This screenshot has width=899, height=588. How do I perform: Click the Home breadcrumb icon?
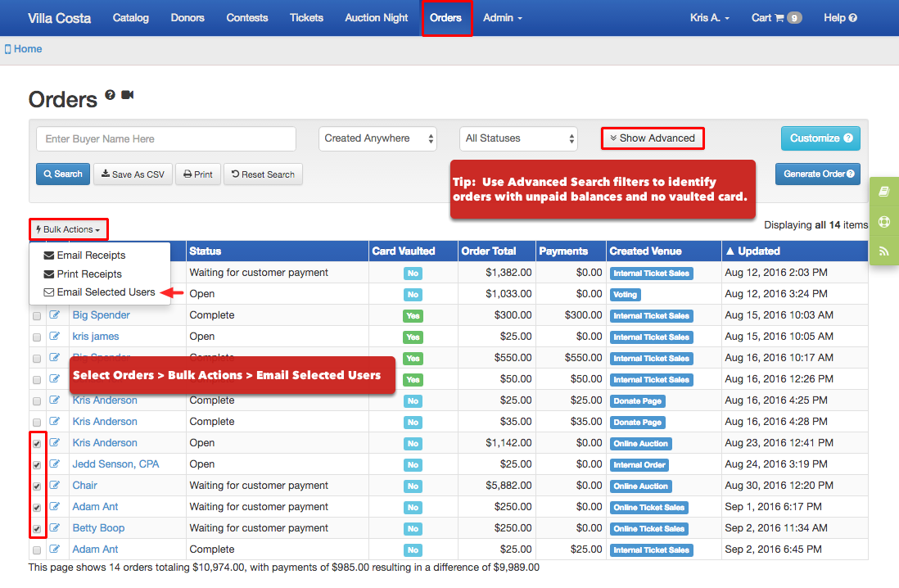tap(7, 49)
